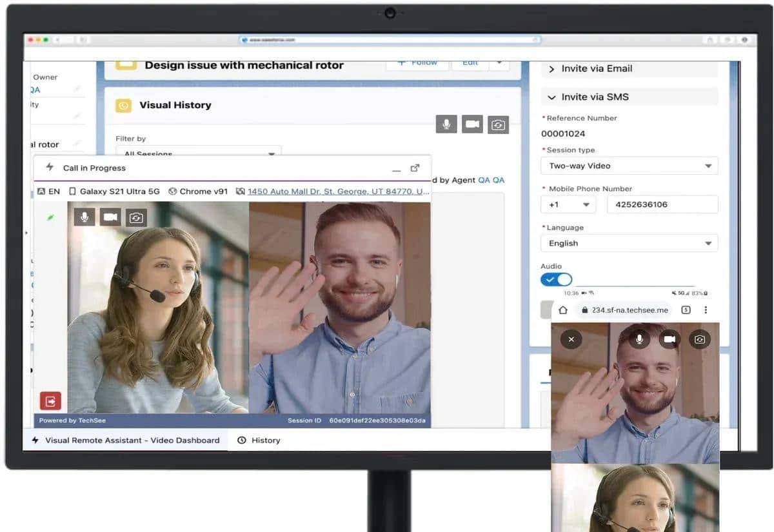The width and height of the screenshot is (774, 532).
Task: Toggle the Audio switch off
Action: tap(555, 279)
